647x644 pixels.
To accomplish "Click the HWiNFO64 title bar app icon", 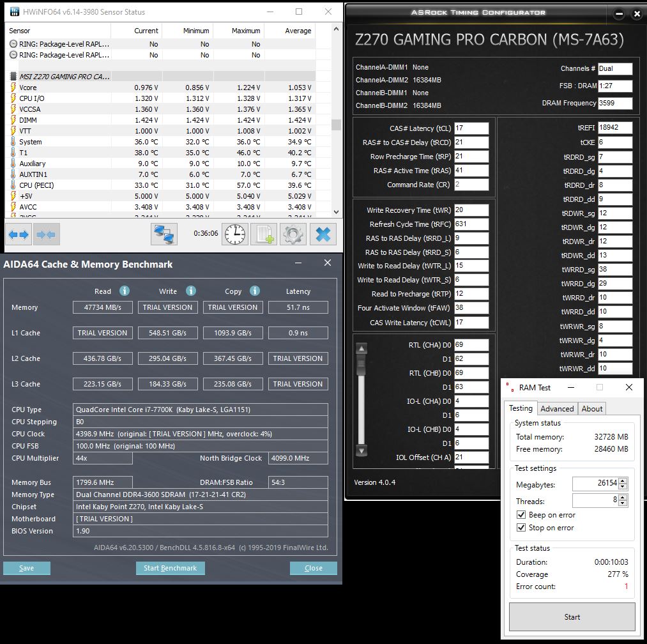I will (15, 11).
